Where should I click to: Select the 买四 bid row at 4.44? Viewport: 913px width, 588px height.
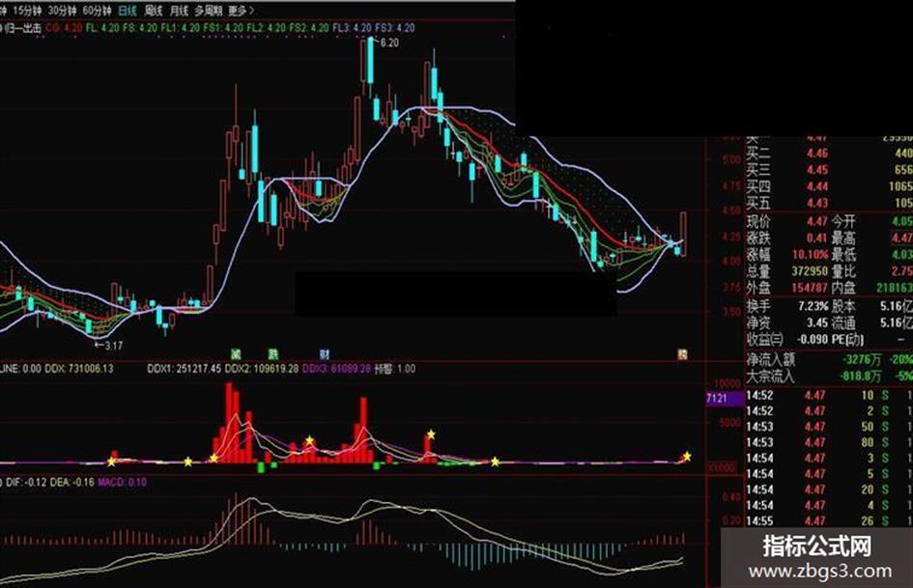(829, 186)
